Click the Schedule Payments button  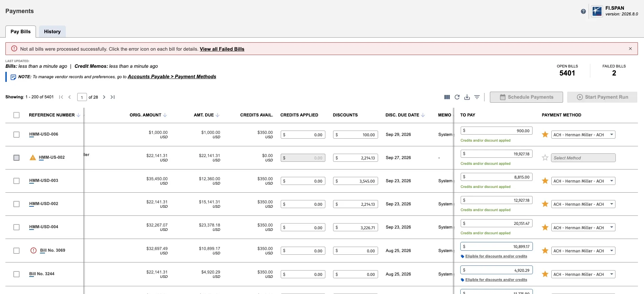(x=526, y=97)
